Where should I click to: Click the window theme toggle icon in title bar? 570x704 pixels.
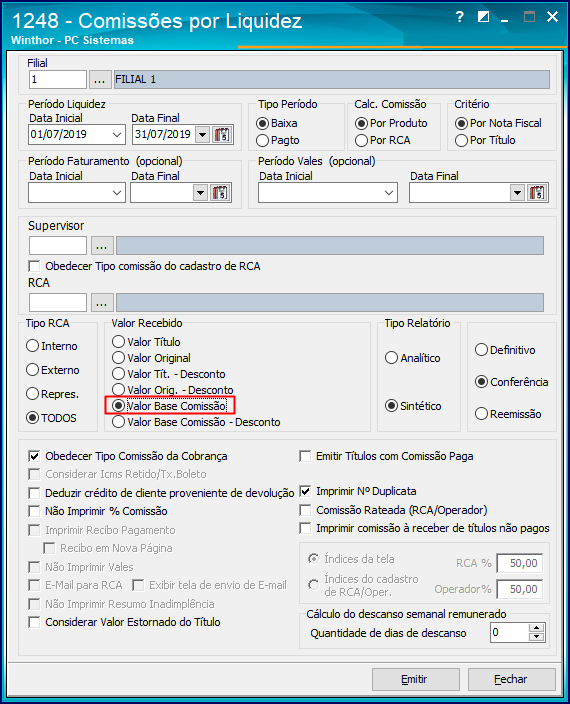pos(483,17)
